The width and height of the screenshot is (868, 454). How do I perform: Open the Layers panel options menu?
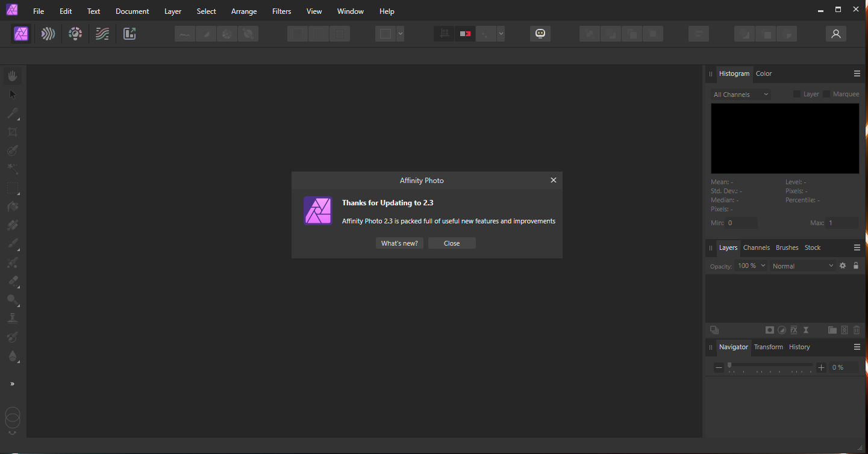coord(857,247)
